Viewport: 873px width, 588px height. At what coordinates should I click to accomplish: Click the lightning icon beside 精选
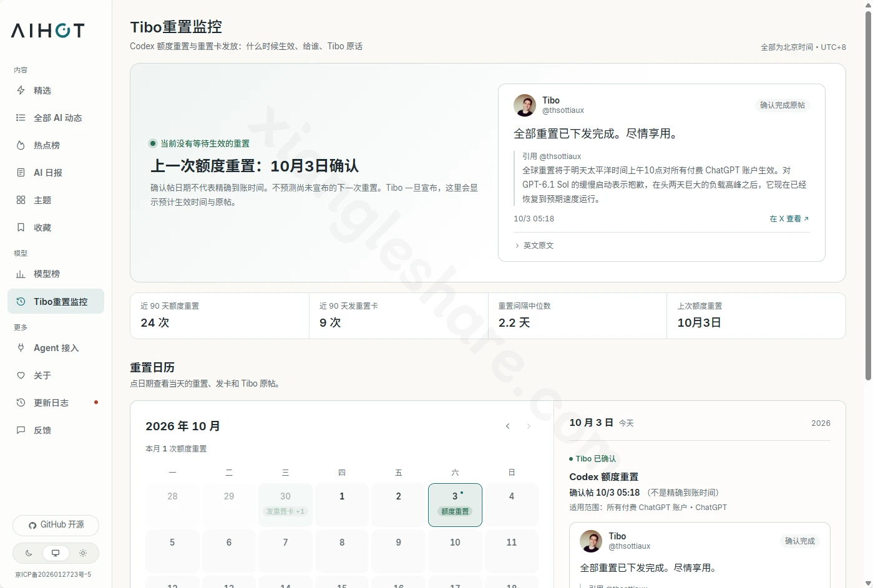pos(21,90)
